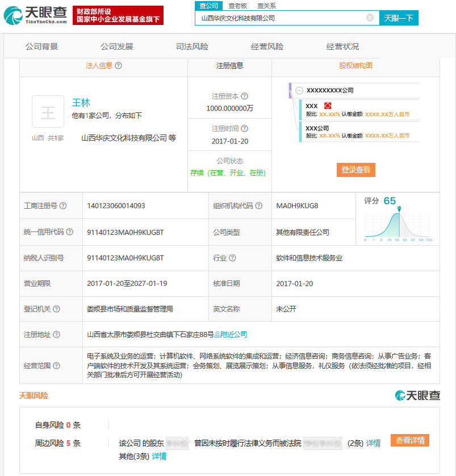The image size is (456, 476).
Task: Click the 山西华庆文化科技有限公司 等 company entry
Action: pyautogui.click(x=129, y=138)
